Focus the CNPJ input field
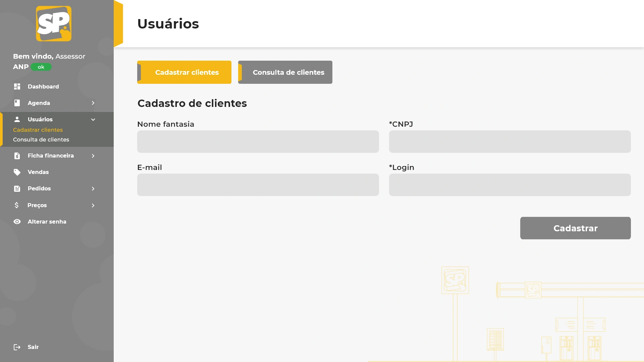The image size is (644, 362). [x=509, y=142]
